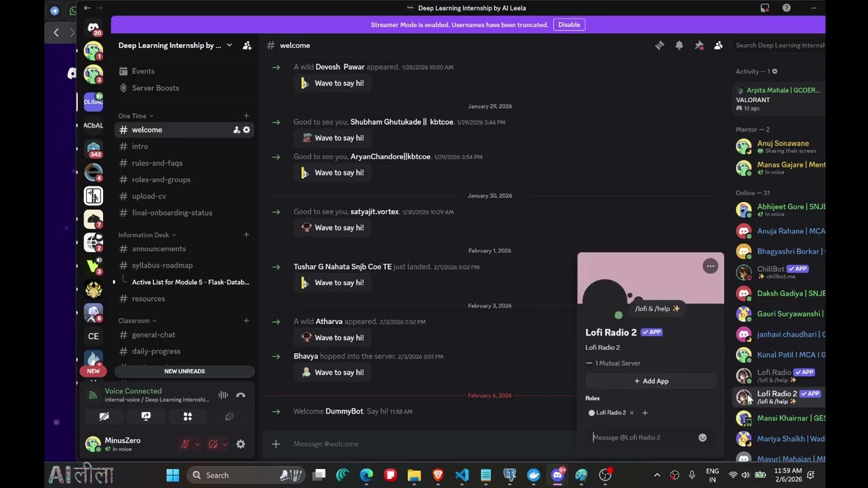868x488 pixels.
Task: Open Server Boosts
Action: [184, 88]
